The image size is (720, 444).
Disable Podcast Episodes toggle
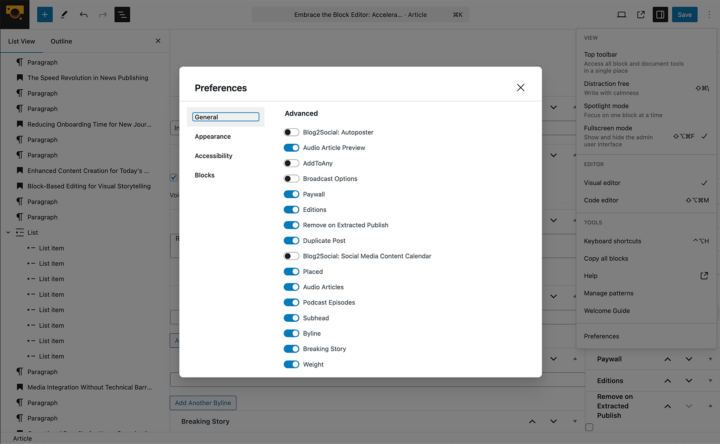291,302
